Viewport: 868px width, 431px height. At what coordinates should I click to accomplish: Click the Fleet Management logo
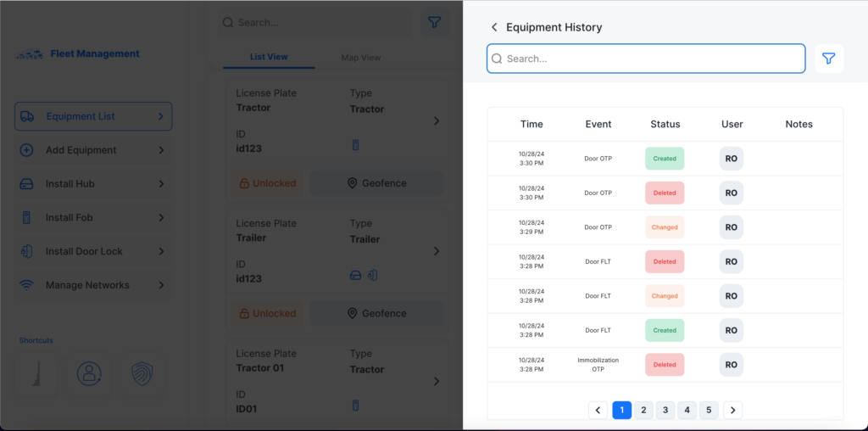click(x=78, y=54)
